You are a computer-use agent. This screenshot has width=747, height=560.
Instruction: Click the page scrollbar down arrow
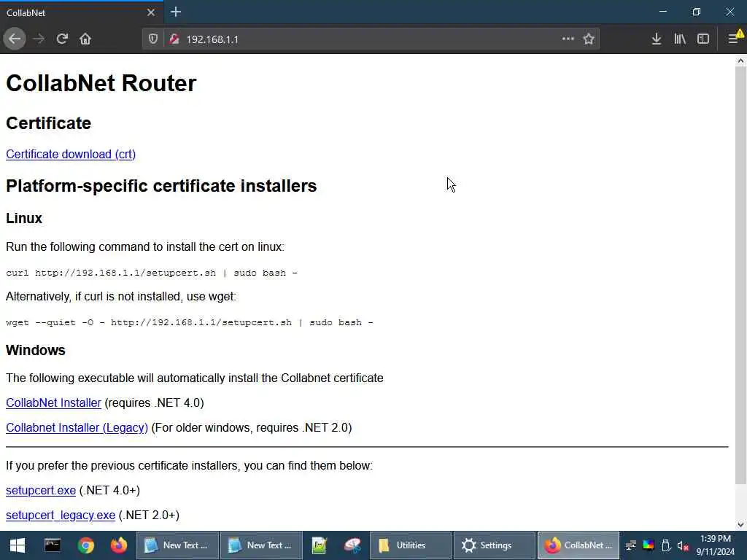pos(740,525)
